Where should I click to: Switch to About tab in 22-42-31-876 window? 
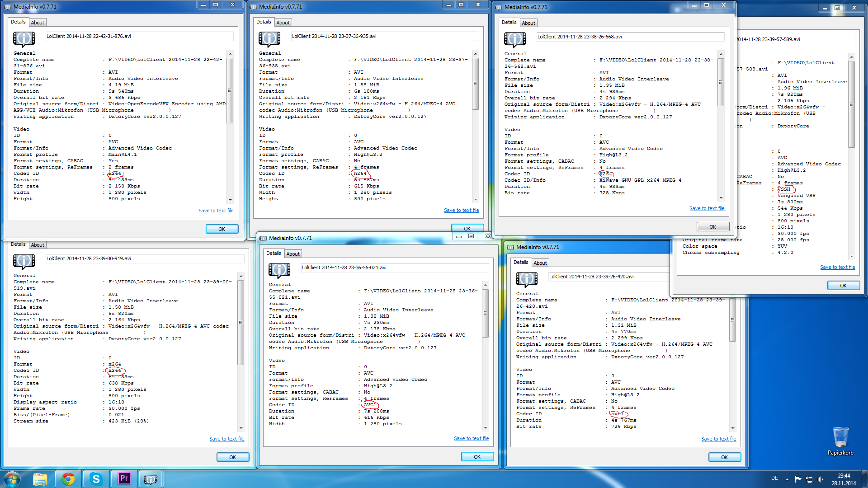38,23
